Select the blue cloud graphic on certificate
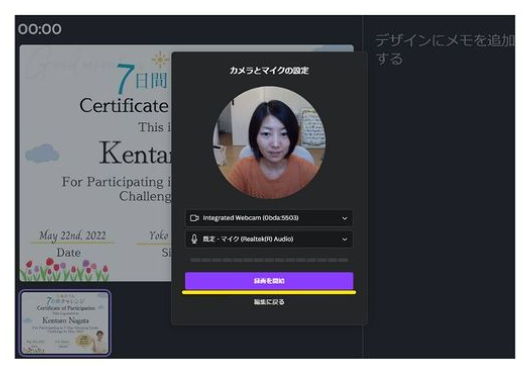 point(42,153)
